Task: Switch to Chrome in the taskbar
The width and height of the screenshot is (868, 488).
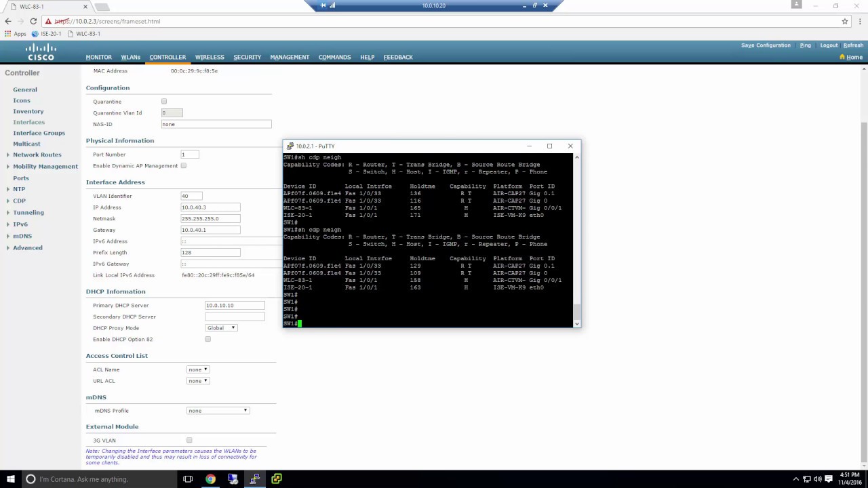Action: (210, 479)
